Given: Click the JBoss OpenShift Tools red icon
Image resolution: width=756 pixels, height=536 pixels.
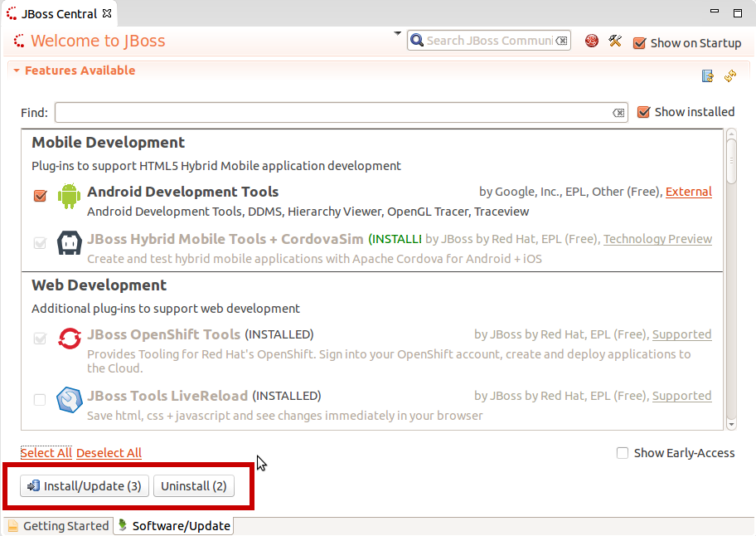Looking at the screenshot, I should click(x=69, y=339).
